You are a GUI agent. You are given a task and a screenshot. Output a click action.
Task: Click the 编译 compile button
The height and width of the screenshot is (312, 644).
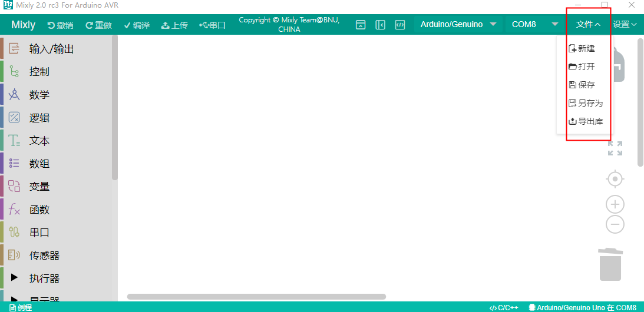click(x=137, y=25)
